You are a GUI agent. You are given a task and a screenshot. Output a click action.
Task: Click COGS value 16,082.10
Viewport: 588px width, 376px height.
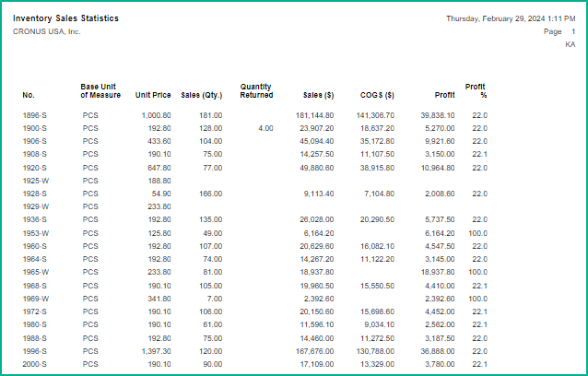click(x=377, y=246)
